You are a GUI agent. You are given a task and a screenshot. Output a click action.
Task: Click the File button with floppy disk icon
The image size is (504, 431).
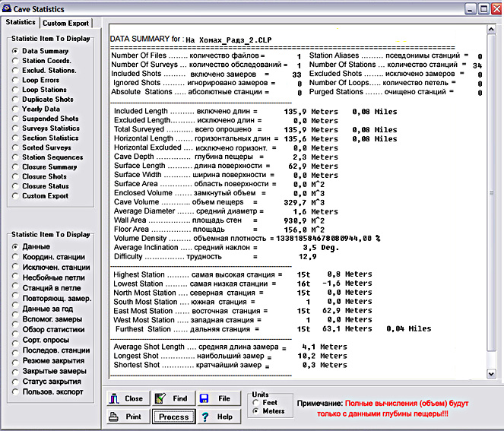tap(215, 398)
